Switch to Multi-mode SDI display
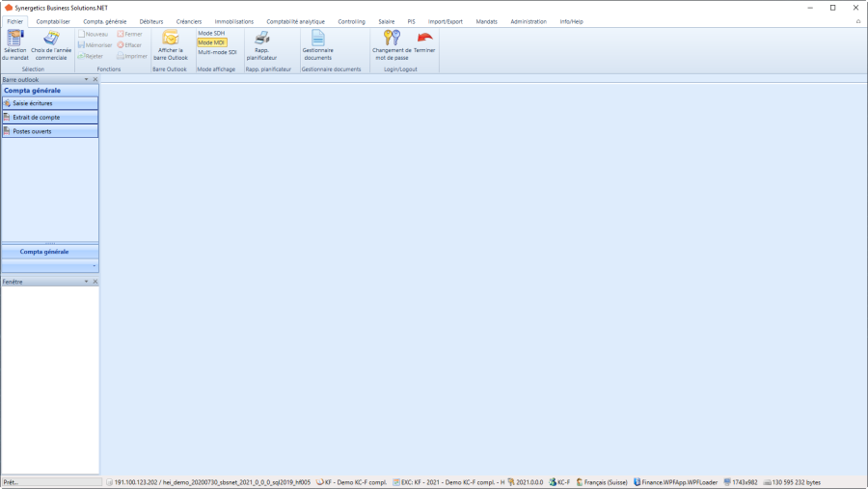The width and height of the screenshot is (868, 489). coord(217,52)
